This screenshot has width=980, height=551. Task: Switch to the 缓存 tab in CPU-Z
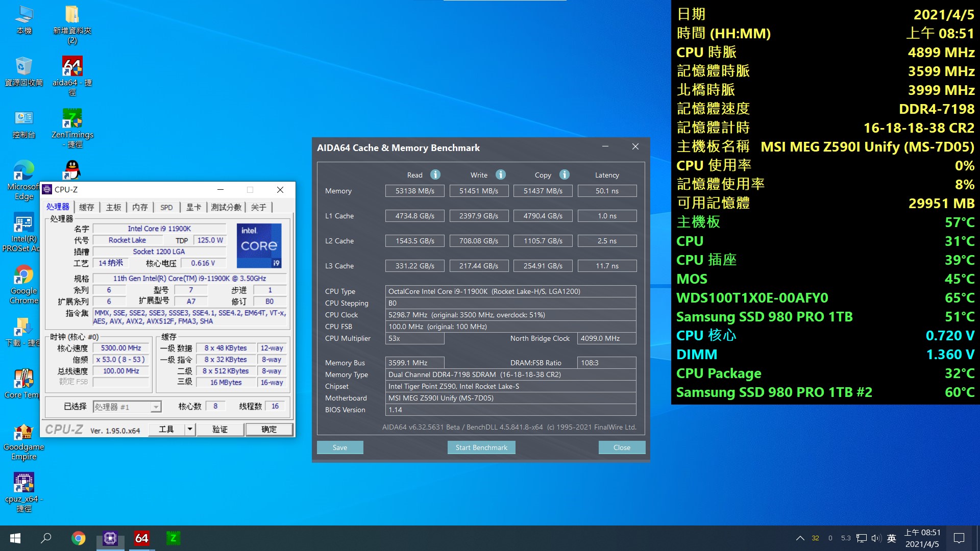pyautogui.click(x=87, y=207)
